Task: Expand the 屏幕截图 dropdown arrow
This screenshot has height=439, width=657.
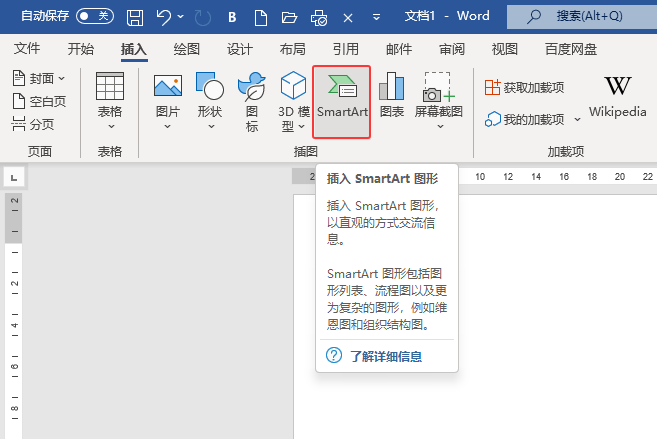Action: [x=440, y=127]
